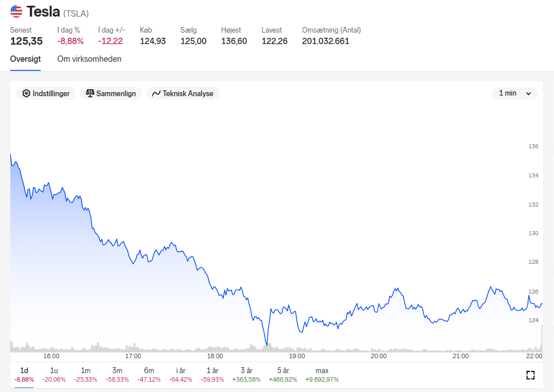Click the 128 price axis label
This screenshot has width=554, height=392.
pos(533,262)
